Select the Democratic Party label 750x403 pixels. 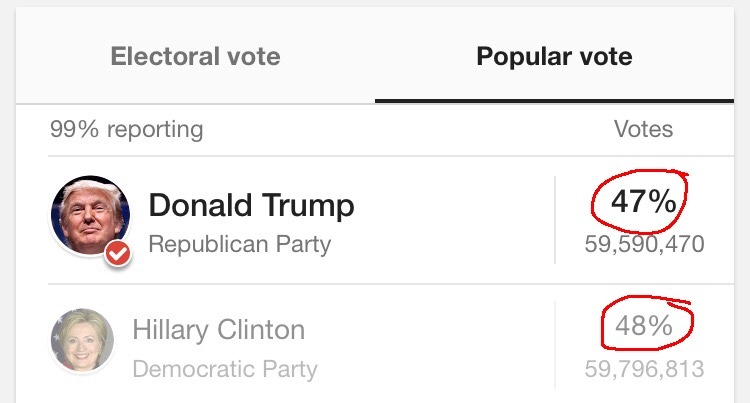click(x=224, y=369)
